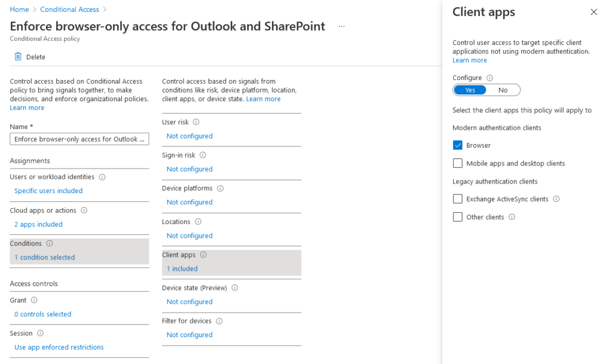Click the 'Modern authentication clients' heading

coord(497,128)
